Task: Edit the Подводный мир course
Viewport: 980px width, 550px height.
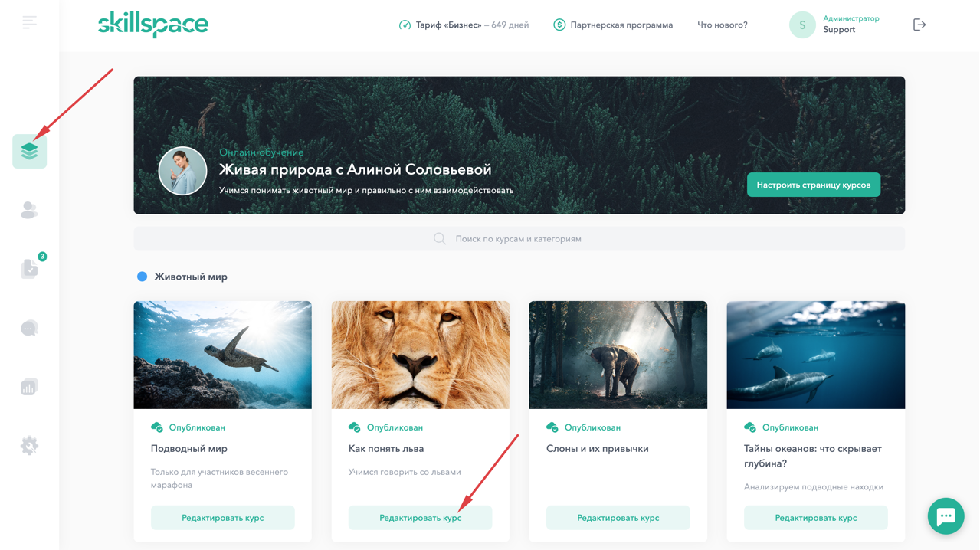Action: (223, 518)
